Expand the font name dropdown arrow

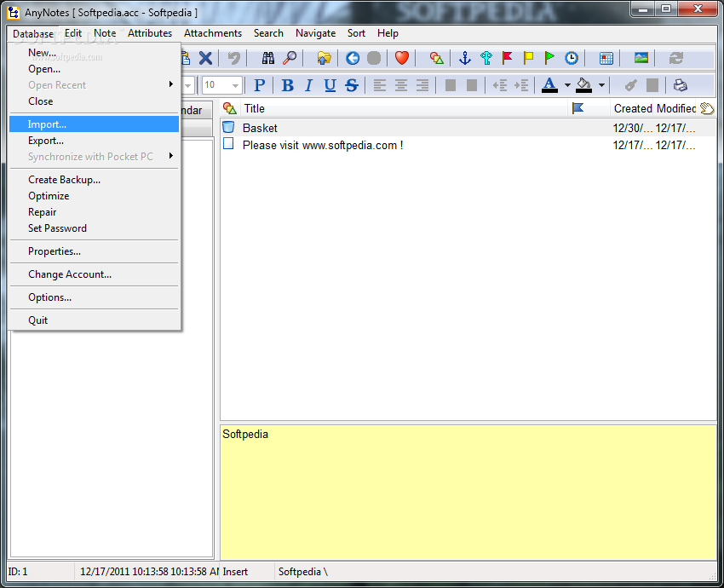coord(187,85)
